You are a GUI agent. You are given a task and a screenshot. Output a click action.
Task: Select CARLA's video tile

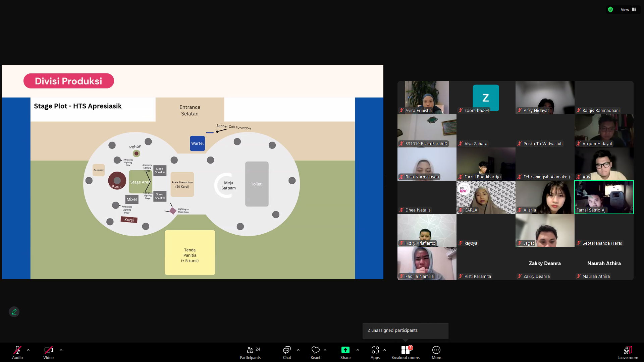486,197
